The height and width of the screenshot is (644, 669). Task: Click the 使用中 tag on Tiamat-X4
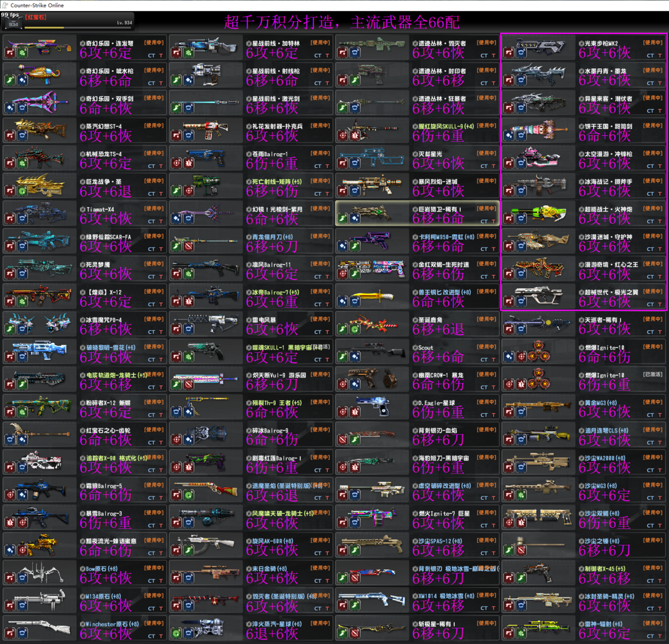[154, 208]
